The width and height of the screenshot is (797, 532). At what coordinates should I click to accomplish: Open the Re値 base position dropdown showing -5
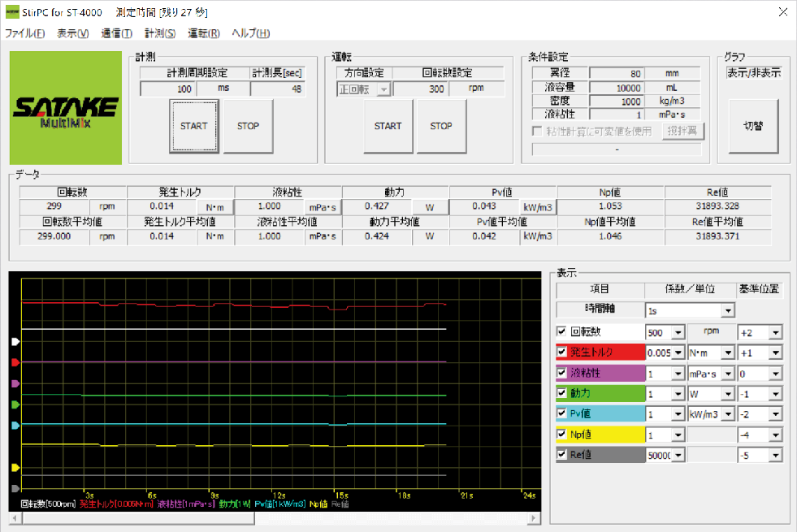pyautogui.click(x=776, y=456)
